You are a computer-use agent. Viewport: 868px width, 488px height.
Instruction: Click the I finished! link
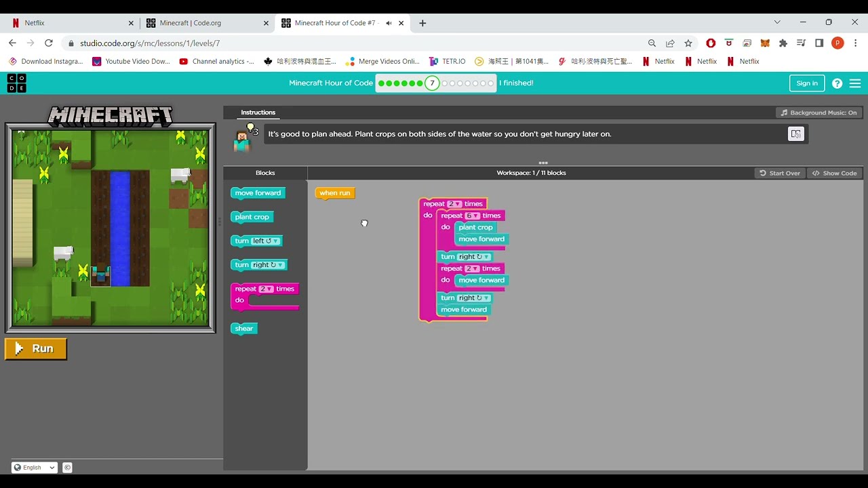[516, 83]
